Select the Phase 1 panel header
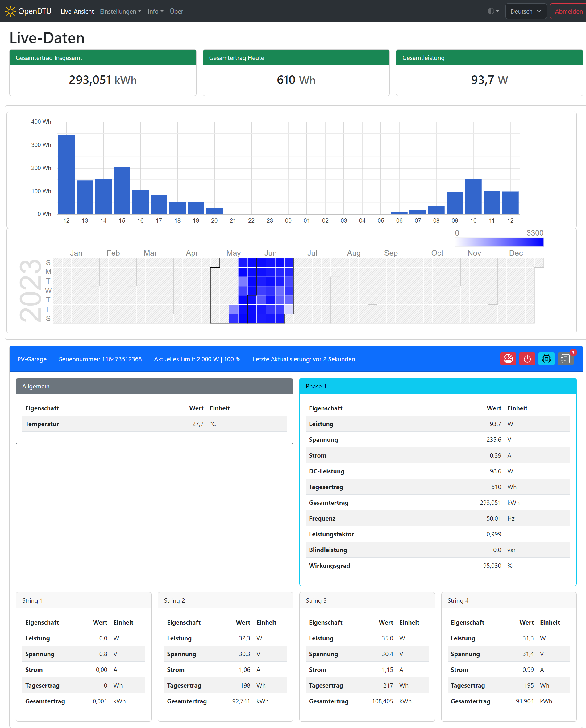This screenshot has height=728, width=586. tap(438, 386)
